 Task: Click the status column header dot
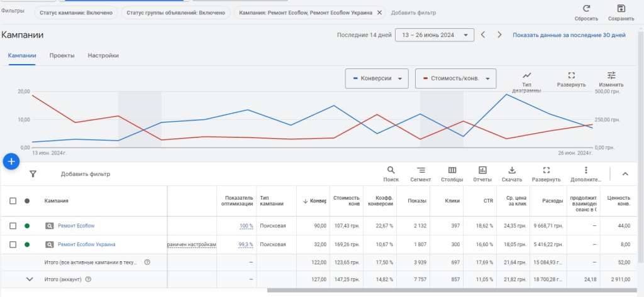point(27,201)
